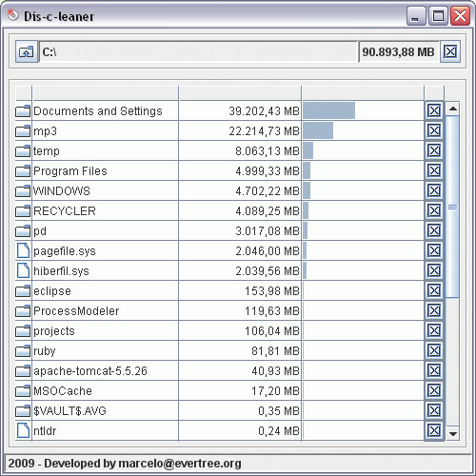Click the scrollbar up arrow
This screenshot has width=476, height=476.
[x=453, y=109]
